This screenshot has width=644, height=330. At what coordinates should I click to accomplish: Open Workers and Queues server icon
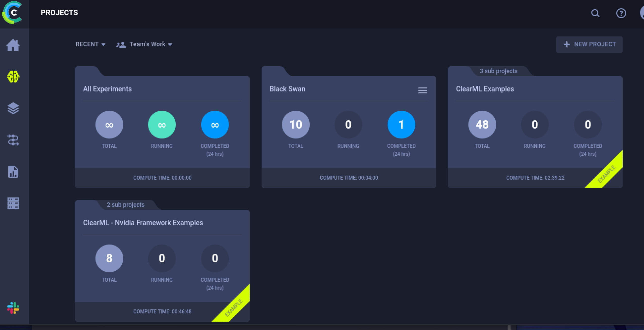click(13, 203)
